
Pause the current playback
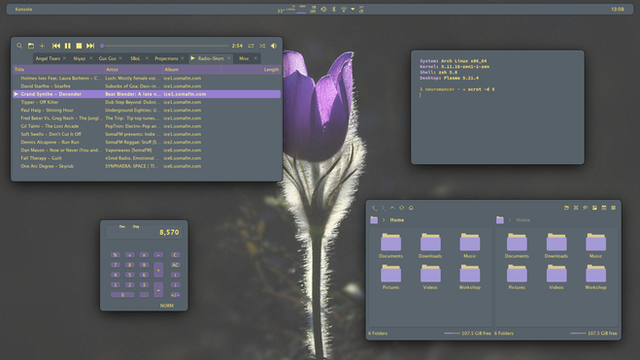click(x=68, y=46)
